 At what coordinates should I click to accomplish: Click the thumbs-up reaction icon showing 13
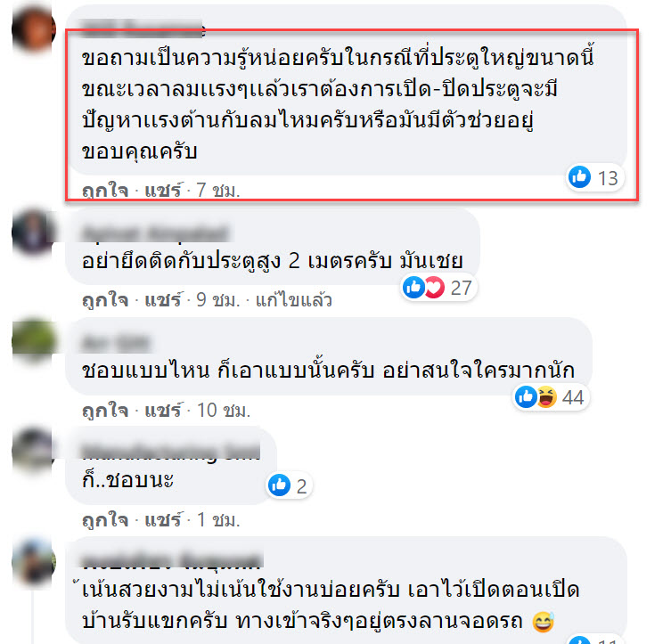(x=579, y=176)
